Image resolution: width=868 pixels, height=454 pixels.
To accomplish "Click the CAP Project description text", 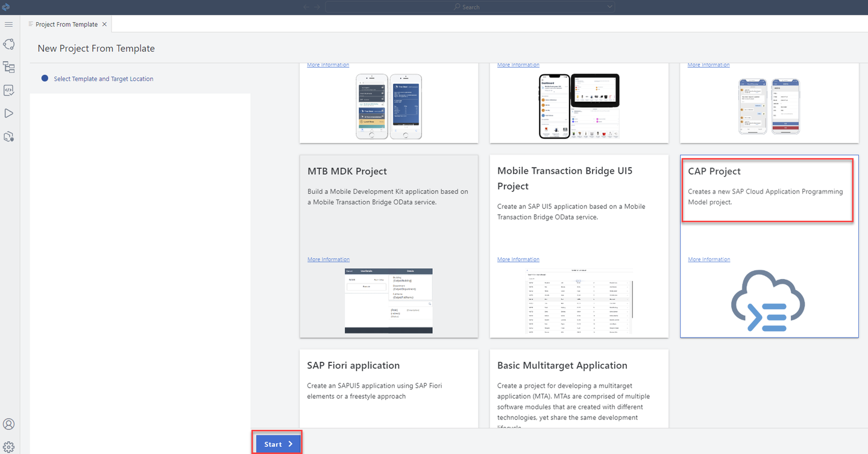I will (766, 197).
